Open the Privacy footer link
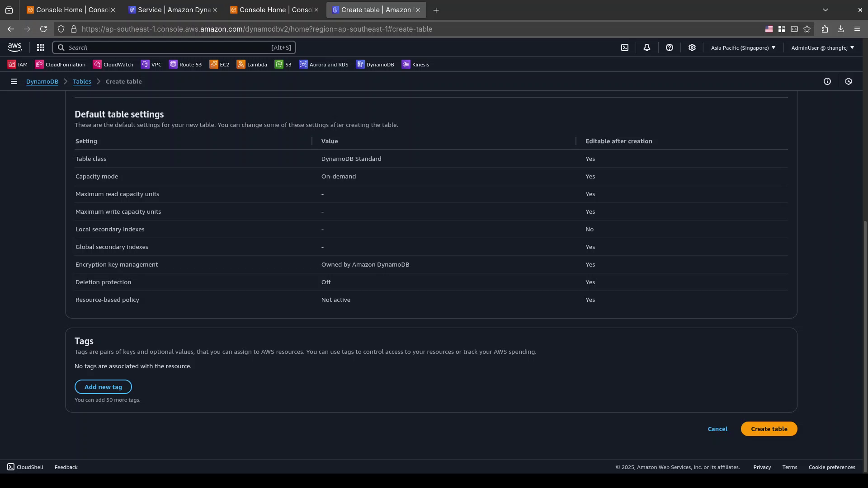Image resolution: width=868 pixels, height=488 pixels. 762,467
